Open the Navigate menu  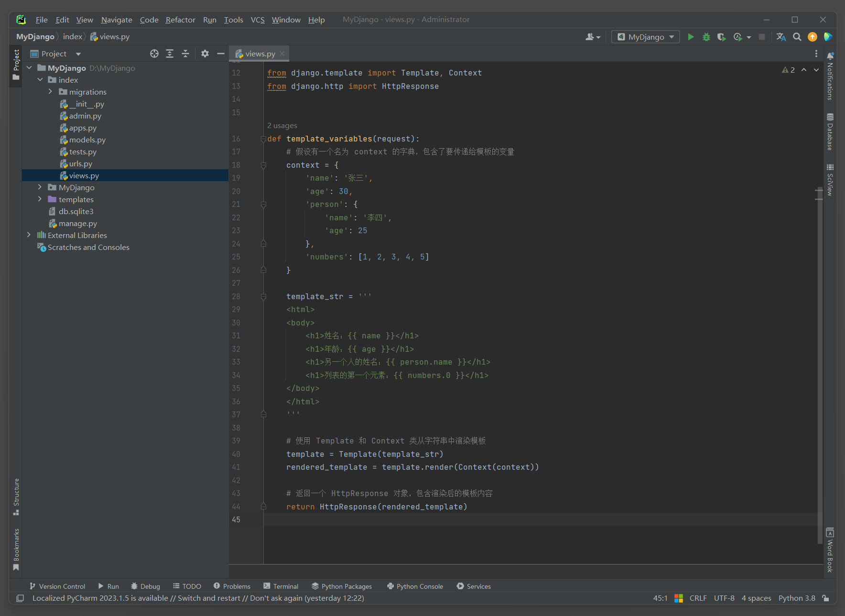click(x=117, y=20)
